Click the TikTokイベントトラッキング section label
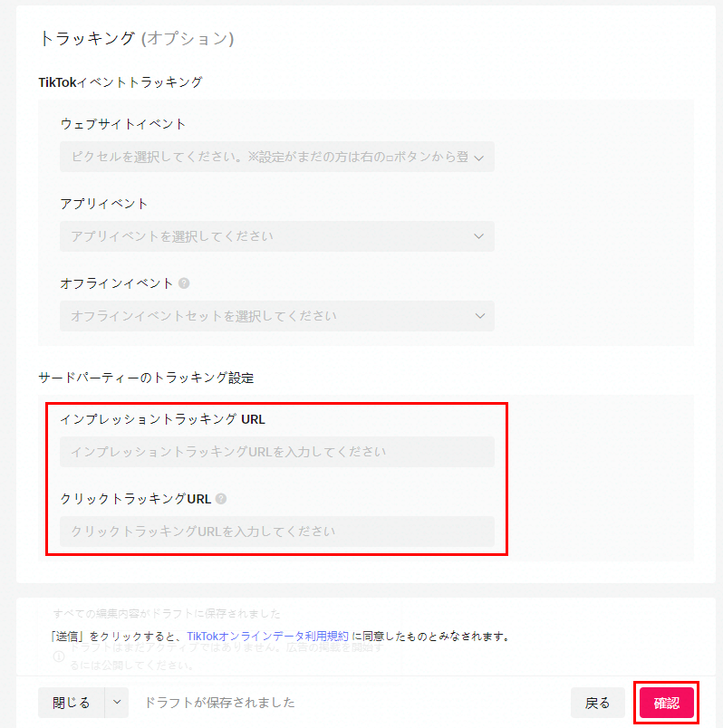The height and width of the screenshot is (728, 723). (x=120, y=82)
